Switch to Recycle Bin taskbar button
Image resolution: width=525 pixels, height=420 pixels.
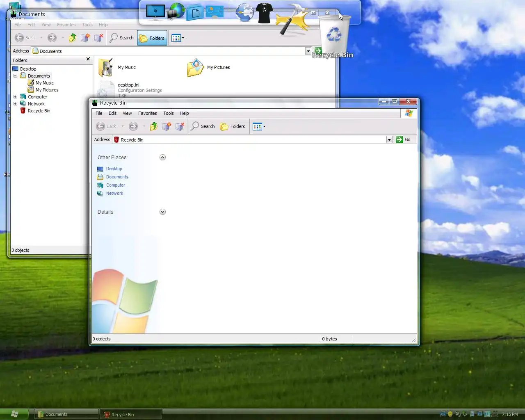tap(131, 414)
